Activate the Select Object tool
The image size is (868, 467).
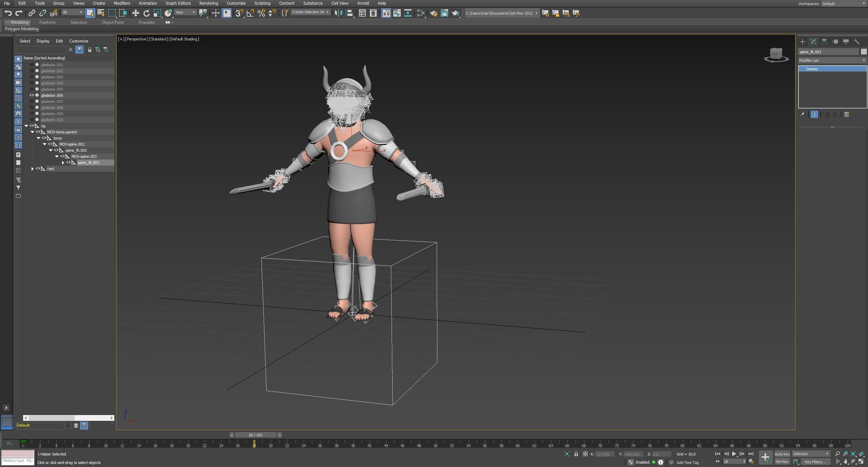click(90, 13)
